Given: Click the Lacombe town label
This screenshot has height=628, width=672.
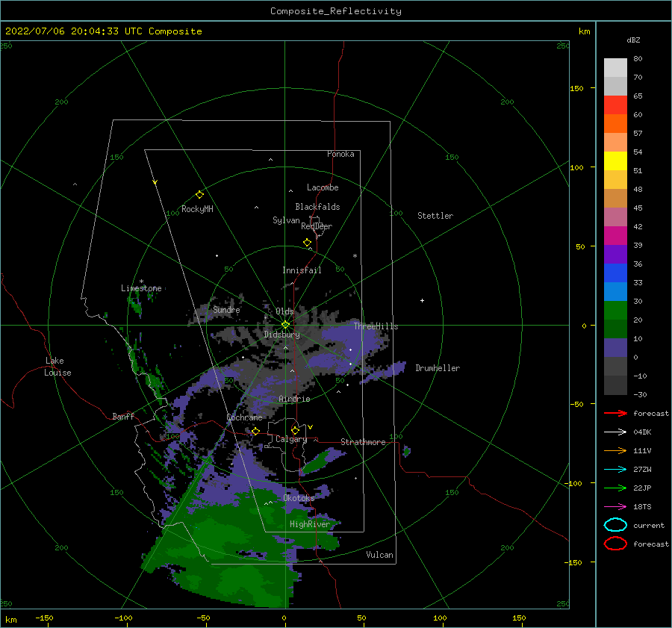Looking at the screenshot, I should click(323, 187).
